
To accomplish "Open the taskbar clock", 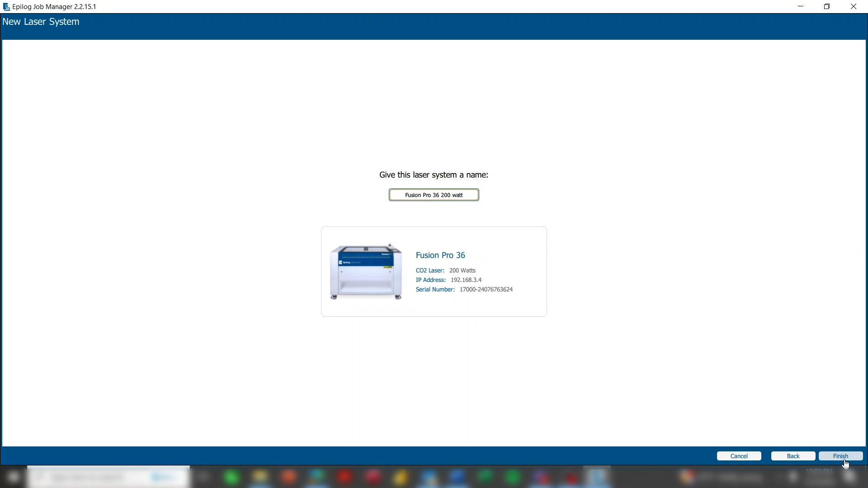I will coord(819,477).
